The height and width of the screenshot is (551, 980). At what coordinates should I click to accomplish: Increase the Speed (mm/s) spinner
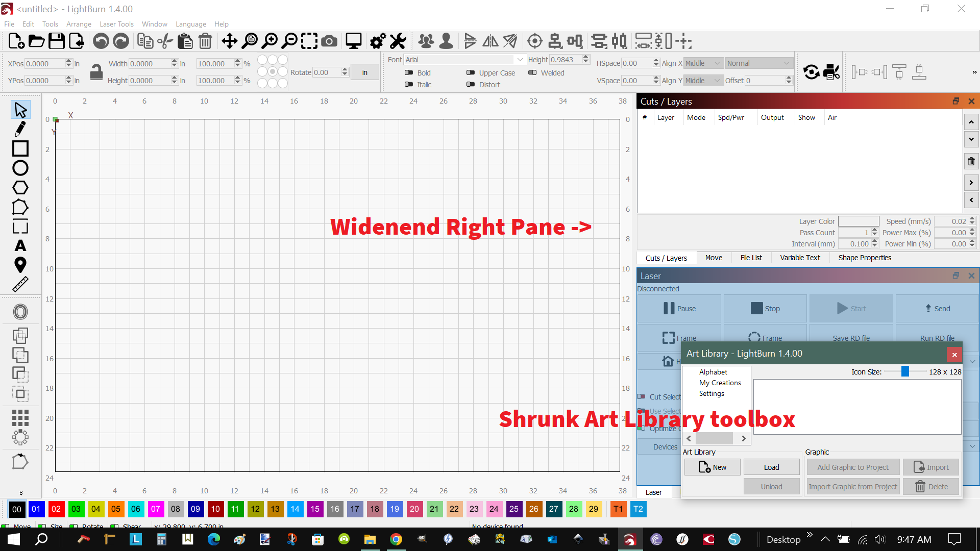972,219
